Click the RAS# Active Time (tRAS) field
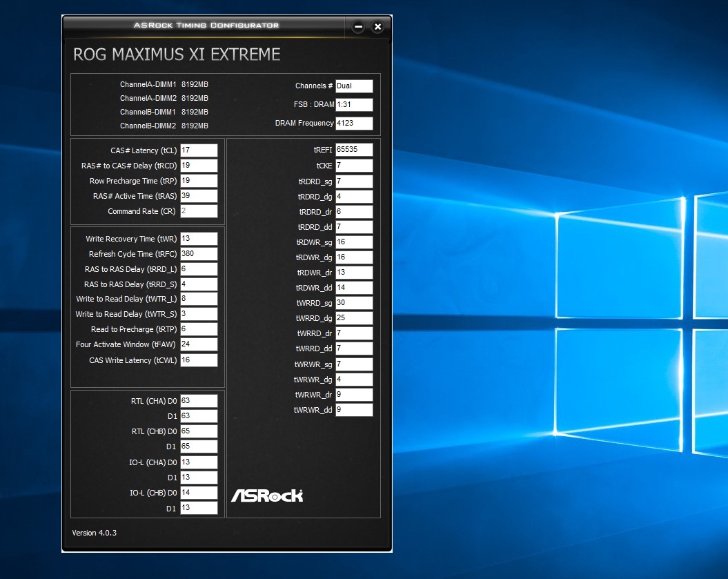 click(x=199, y=195)
